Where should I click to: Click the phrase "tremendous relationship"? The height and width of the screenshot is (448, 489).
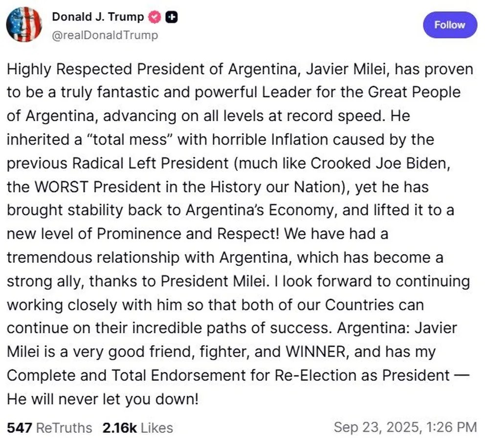point(98,258)
